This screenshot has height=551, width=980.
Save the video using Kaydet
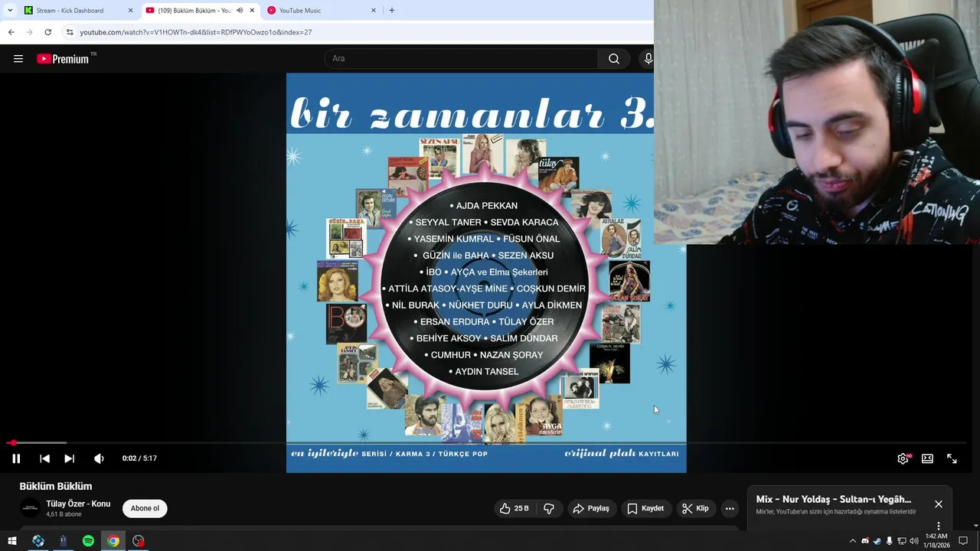point(645,508)
